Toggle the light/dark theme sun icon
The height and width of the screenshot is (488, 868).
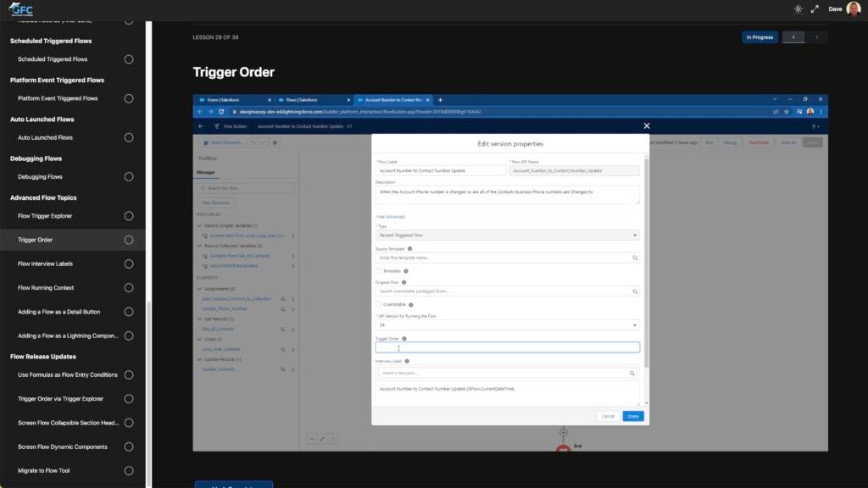798,8
